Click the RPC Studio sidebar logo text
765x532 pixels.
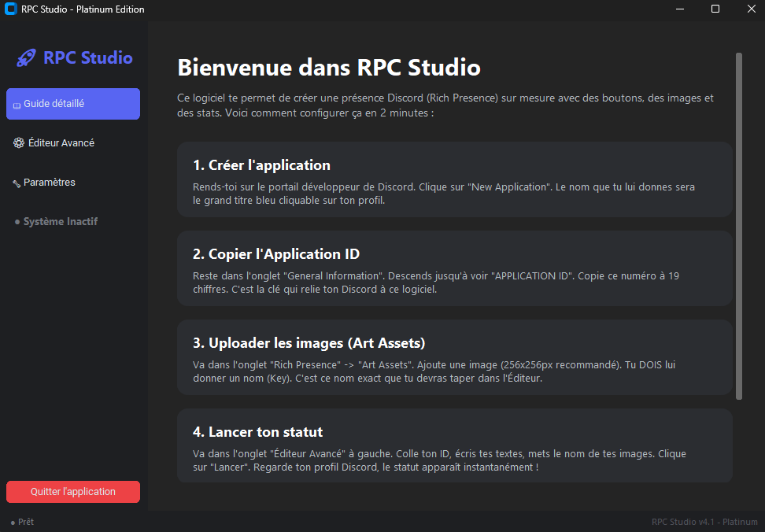[88, 58]
